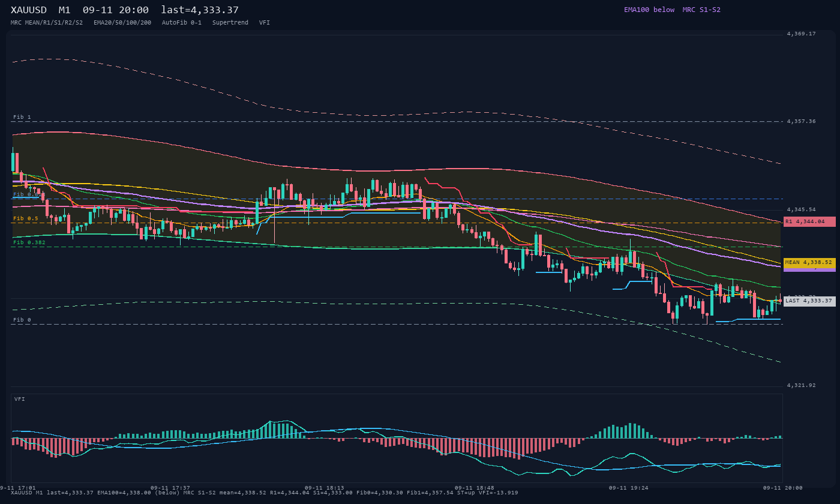Click the 'EMA20/50/100/200' legend entry
Viewport: 840px width, 504px height.
pyautogui.click(x=122, y=22)
